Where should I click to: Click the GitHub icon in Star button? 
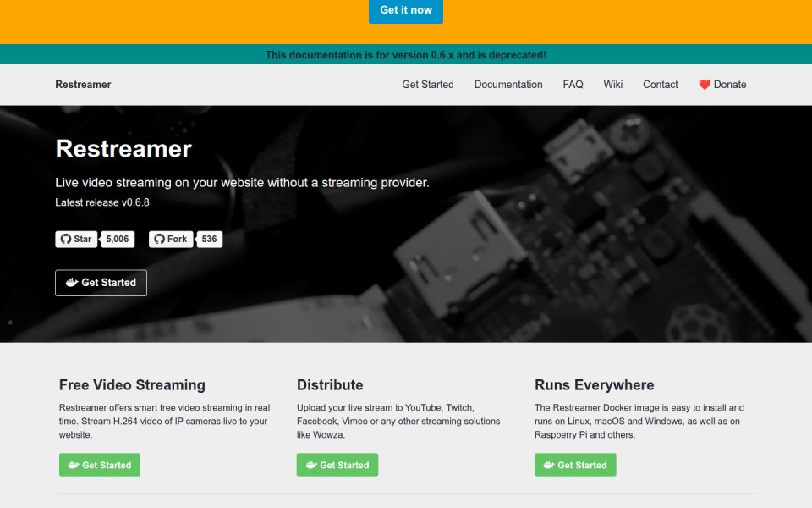click(x=66, y=239)
